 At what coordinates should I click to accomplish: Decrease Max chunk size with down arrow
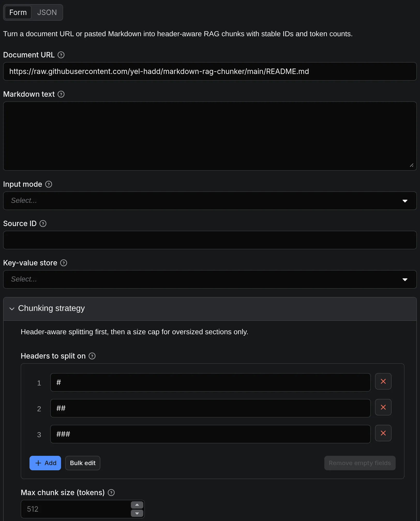pos(137,513)
